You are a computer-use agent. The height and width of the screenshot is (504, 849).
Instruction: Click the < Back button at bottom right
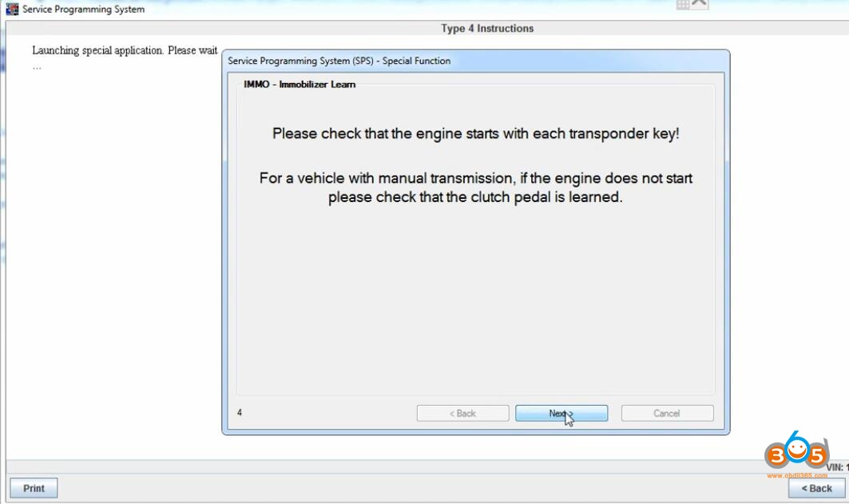click(815, 488)
